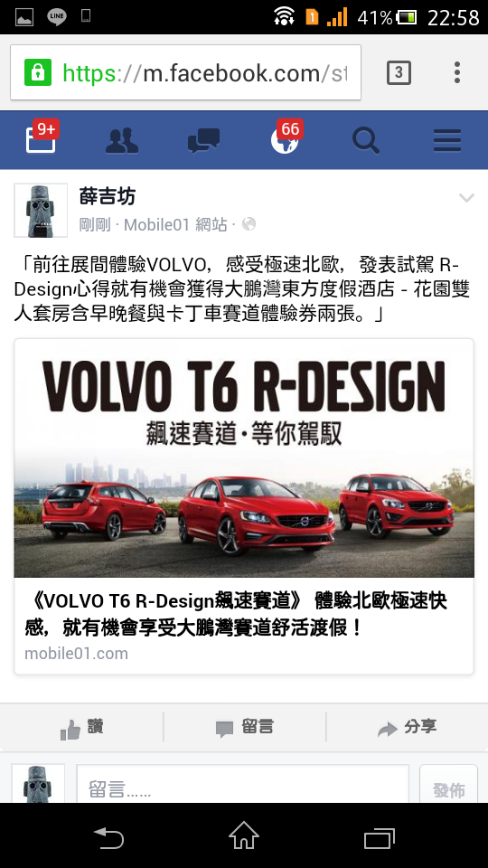Tap the 發佈 publish button
This screenshot has height=868, width=488.
coord(449,786)
